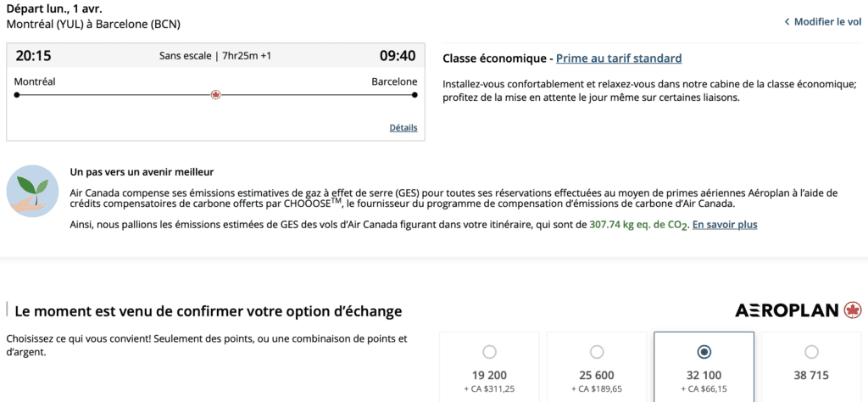Click the plant-in-hand eco icon
868x402 pixels.
click(x=33, y=192)
